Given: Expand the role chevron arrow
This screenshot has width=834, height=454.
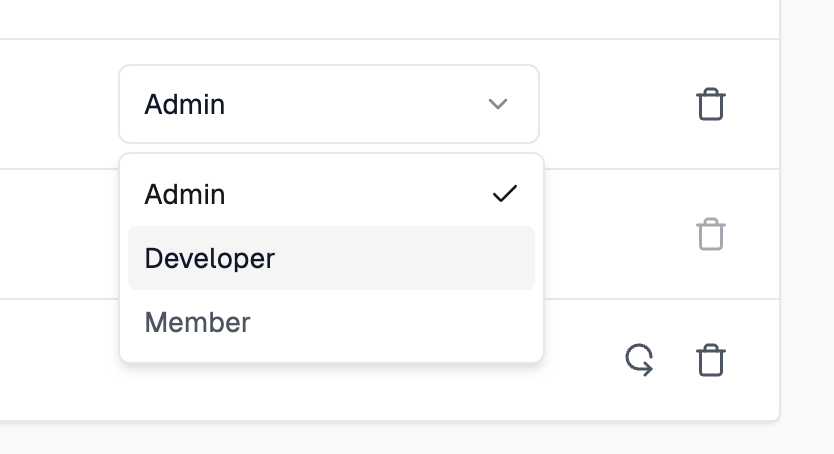Looking at the screenshot, I should click(498, 104).
